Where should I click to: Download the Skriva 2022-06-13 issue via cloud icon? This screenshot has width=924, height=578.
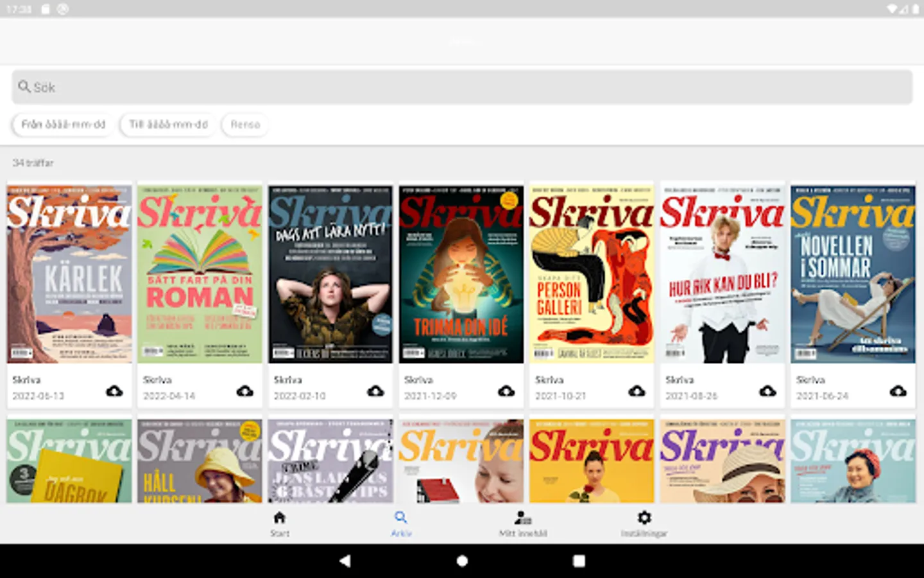tap(114, 391)
